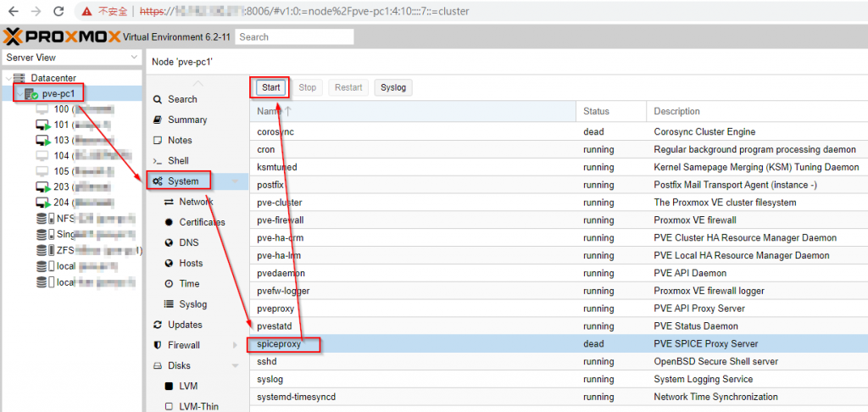Select running VM 101 icon
868x412 pixels.
coord(42,125)
